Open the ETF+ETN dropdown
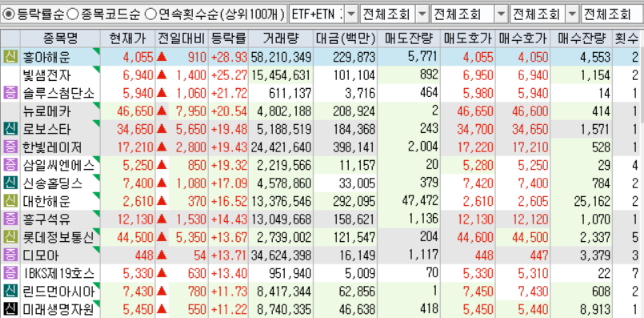This screenshot has height=318, width=644. click(350, 15)
